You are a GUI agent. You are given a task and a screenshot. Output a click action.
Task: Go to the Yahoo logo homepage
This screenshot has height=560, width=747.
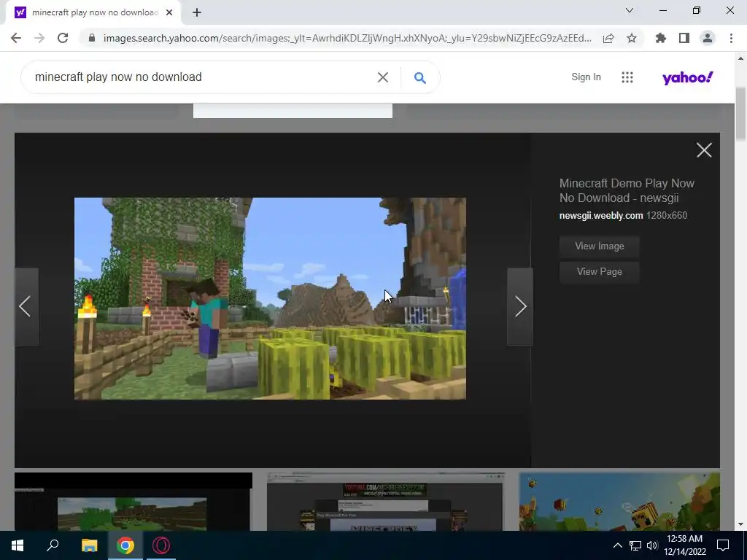coord(687,77)
